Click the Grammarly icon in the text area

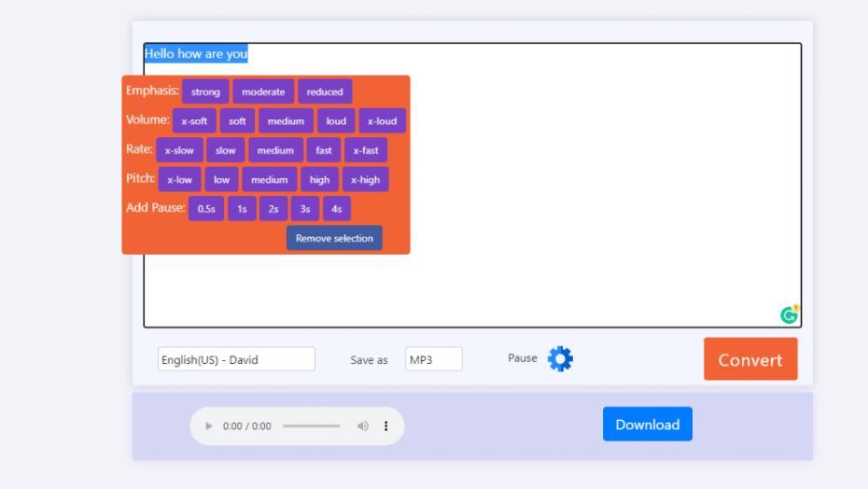(789, 315)
